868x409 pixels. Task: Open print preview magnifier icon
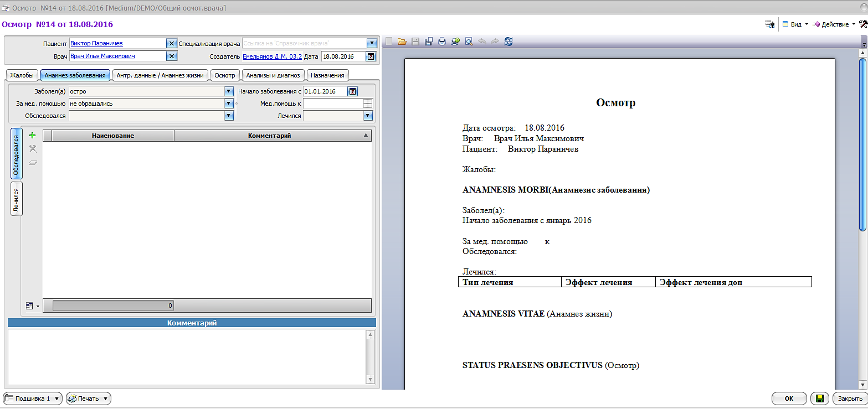469,42
